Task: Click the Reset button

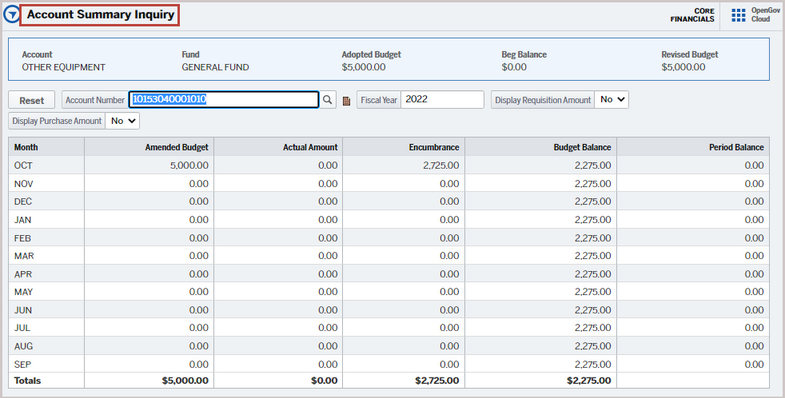Action: 32,100
